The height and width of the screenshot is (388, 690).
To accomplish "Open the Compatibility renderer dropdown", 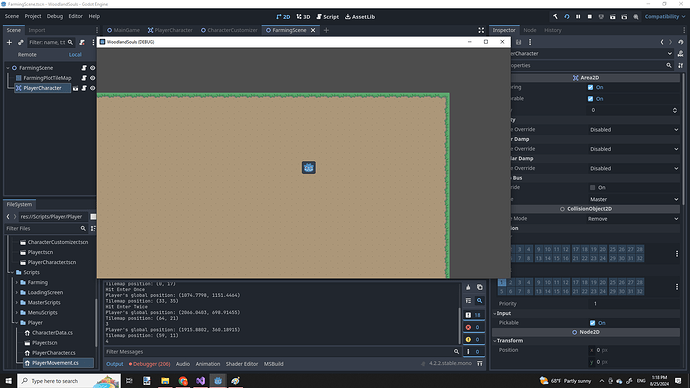I will 665,17.
